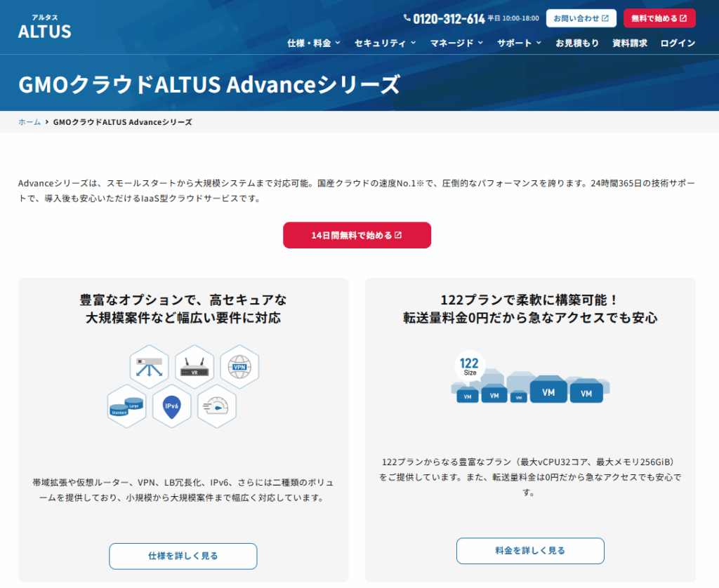Click the ALTUS logo in header
The width and height of the screenshot is (719, 588).
tap(44, 27)
